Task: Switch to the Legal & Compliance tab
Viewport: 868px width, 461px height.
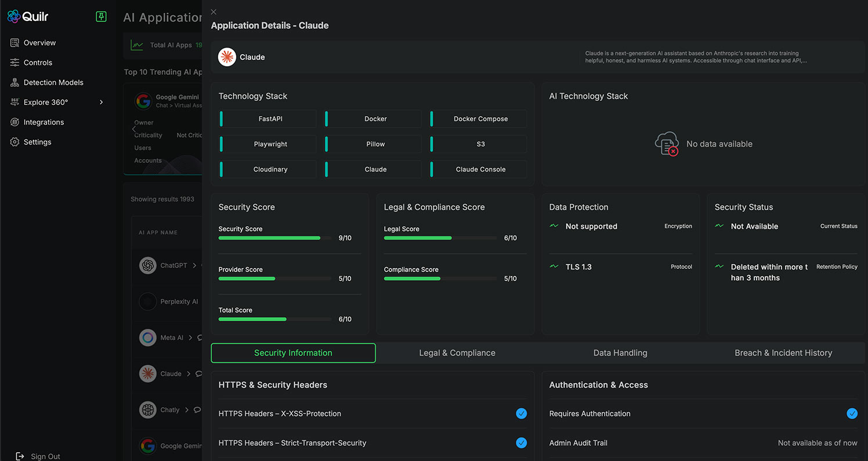Action: coord(457,353)
